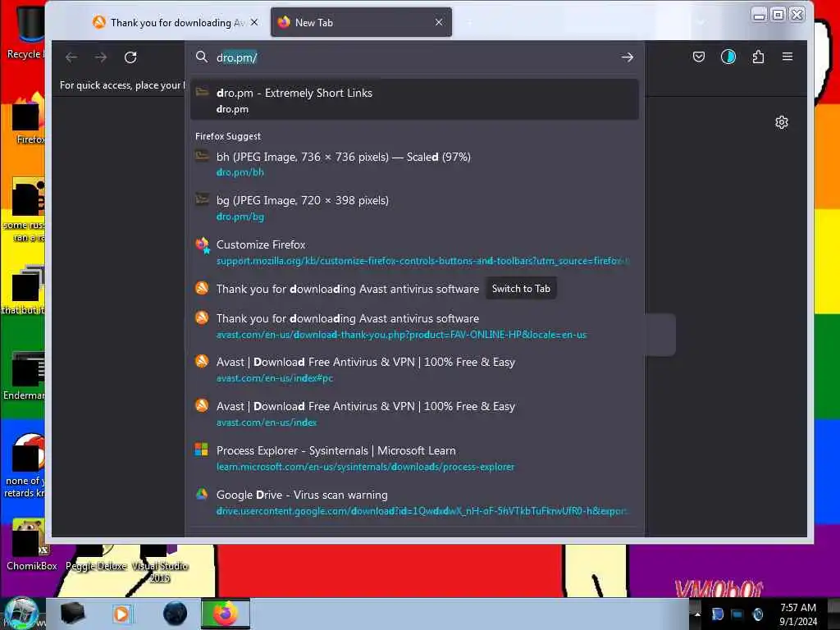840x630 pixels.
Task: Open the Firefox desktop shortcut
Action: pos(29,119)
